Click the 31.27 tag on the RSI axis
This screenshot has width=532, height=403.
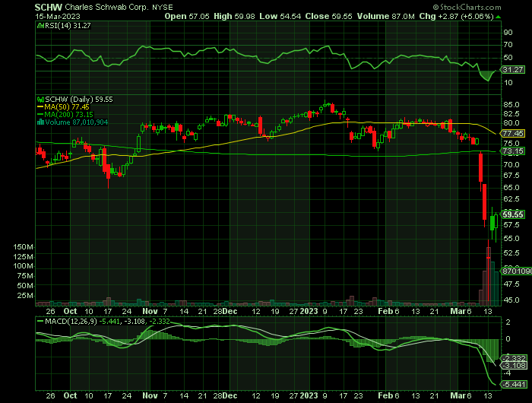coord(513,70)
